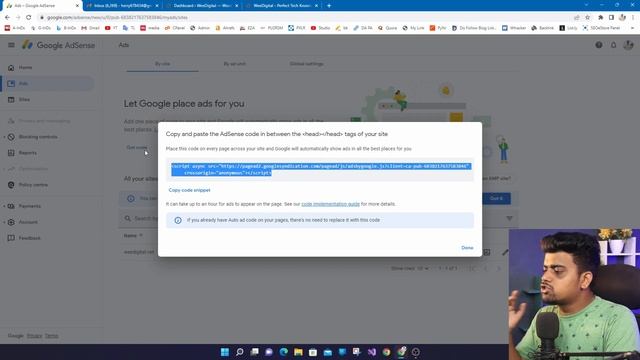Image resolution: width=640 pixels, height=360 pixels.
Task: Click the Google AdSense logo
Action: 58,45
